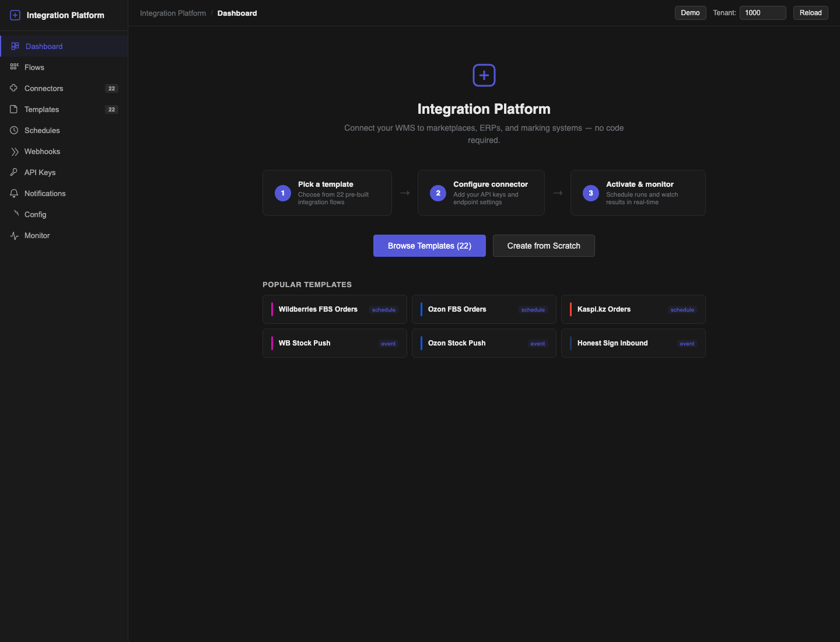Open the Wildberries FBS Orders template
The width and height of the screenshot is (840, 642).
tap(335, 309)
